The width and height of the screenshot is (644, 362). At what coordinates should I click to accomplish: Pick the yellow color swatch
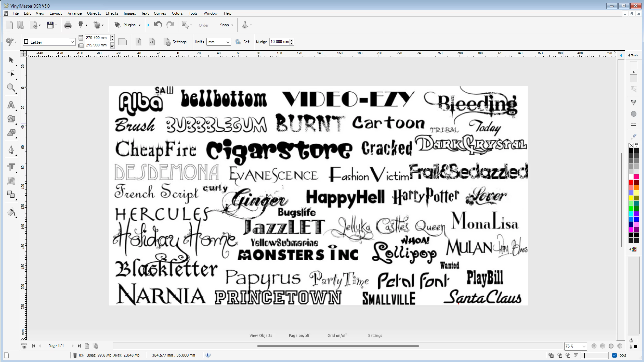point(631,198)
